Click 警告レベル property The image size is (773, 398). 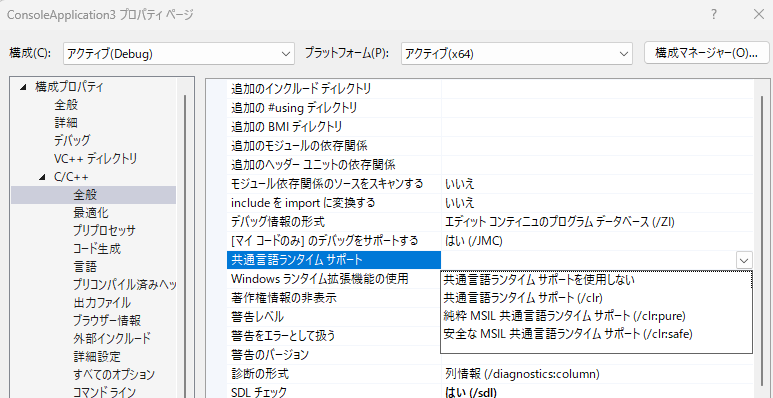(x=257, y=317)
